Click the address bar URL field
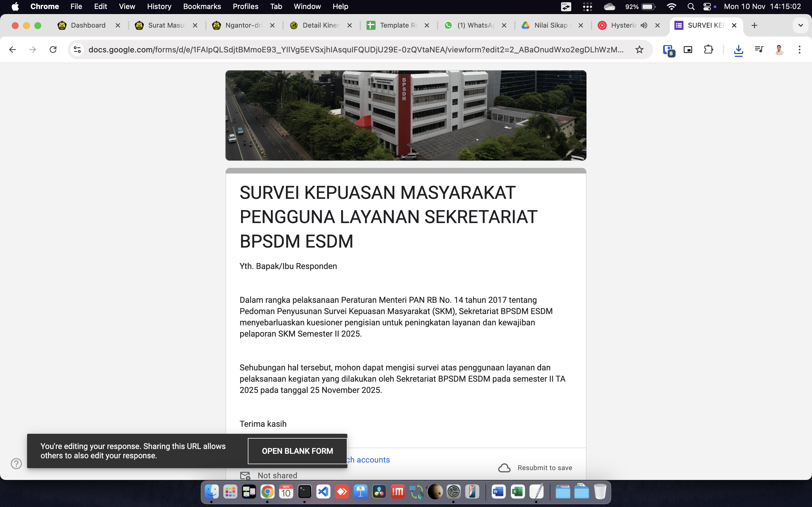The width and height of the screenshot is (812, 507). tap(356, 50)
